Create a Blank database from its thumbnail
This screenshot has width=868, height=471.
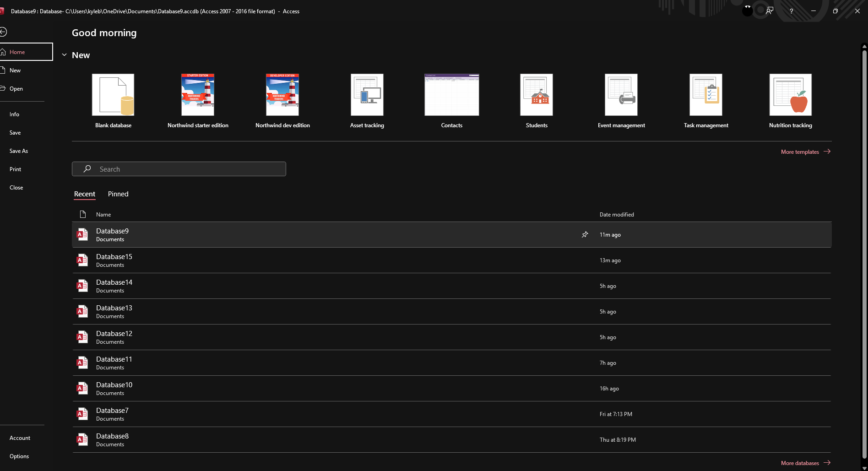[x=113, y=95]
